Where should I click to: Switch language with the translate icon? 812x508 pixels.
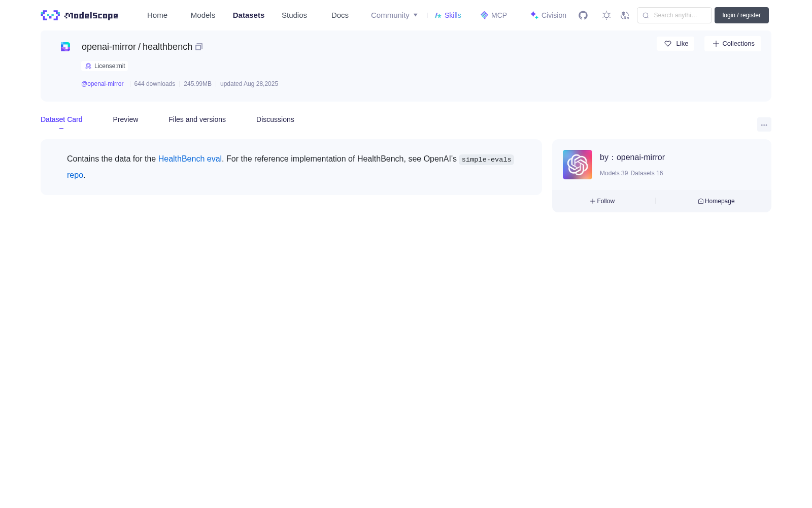click(625, 15)
